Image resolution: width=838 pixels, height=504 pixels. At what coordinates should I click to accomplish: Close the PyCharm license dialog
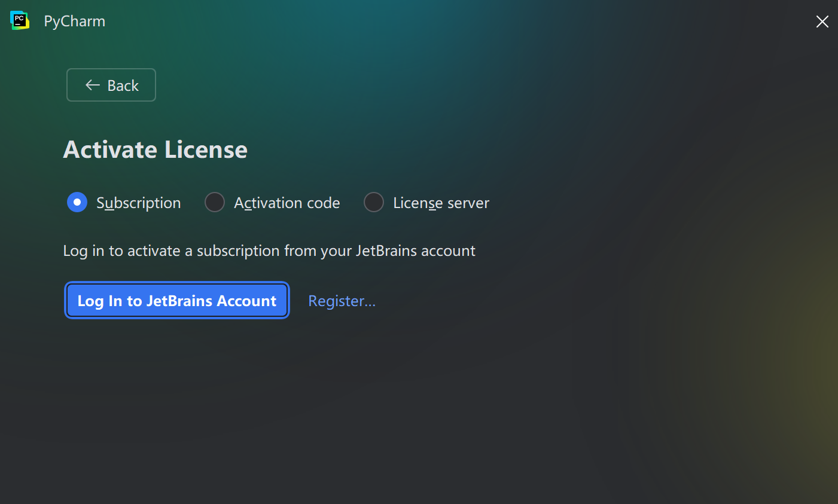(x=822, y=22)
